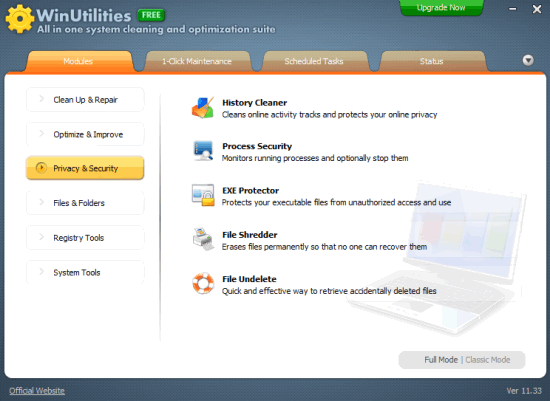Switch to Full Mode
Viewport: 550px width, 401px height.
pyautogui.click(x=441, y=360)
